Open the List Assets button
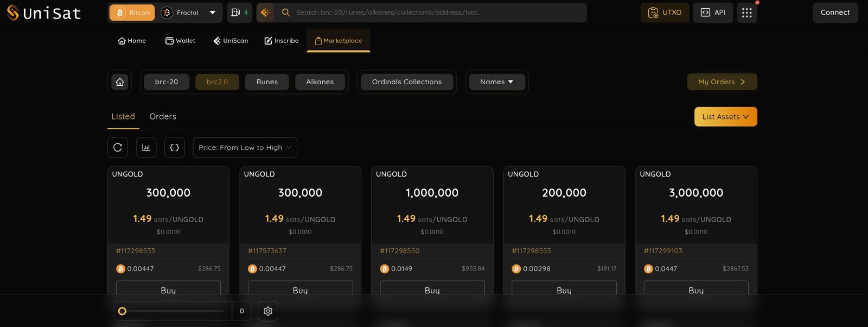This screenshot has height=327, width=868. pyautogui.click(x=725, y=117)
